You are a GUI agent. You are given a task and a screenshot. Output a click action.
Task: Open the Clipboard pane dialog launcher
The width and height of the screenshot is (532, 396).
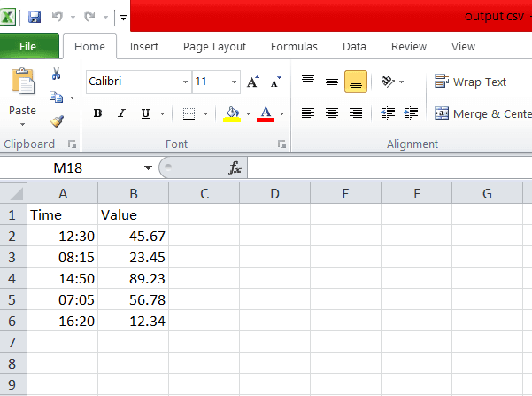[x=72, y=144]
